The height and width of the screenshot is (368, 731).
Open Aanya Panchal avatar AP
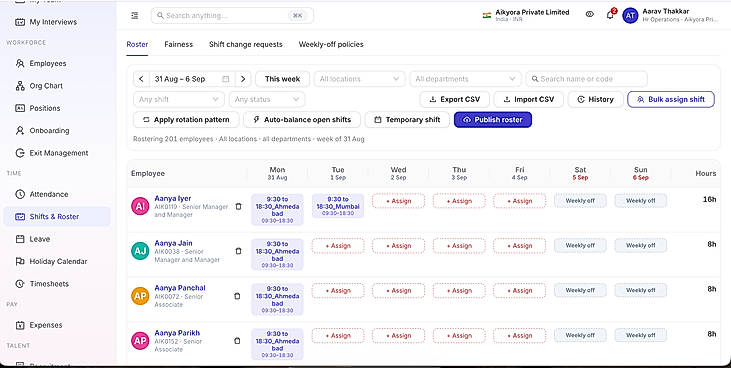[x=140, y=296]
